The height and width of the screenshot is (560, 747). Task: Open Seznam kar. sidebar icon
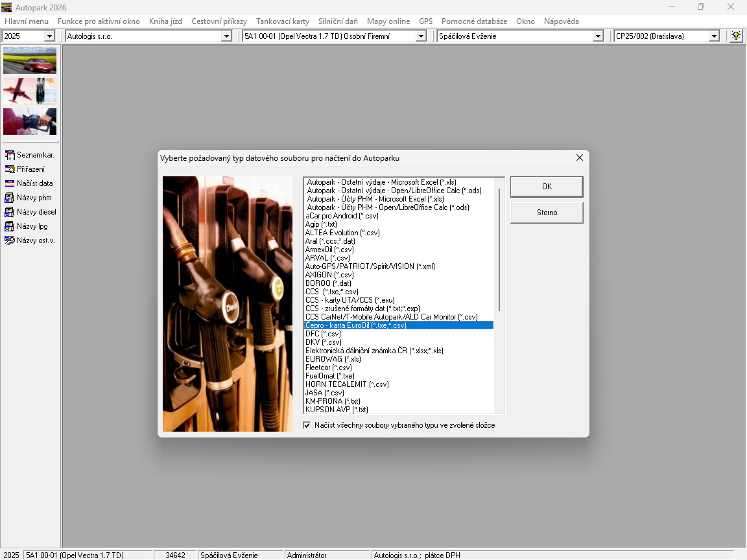pos(10,155)
